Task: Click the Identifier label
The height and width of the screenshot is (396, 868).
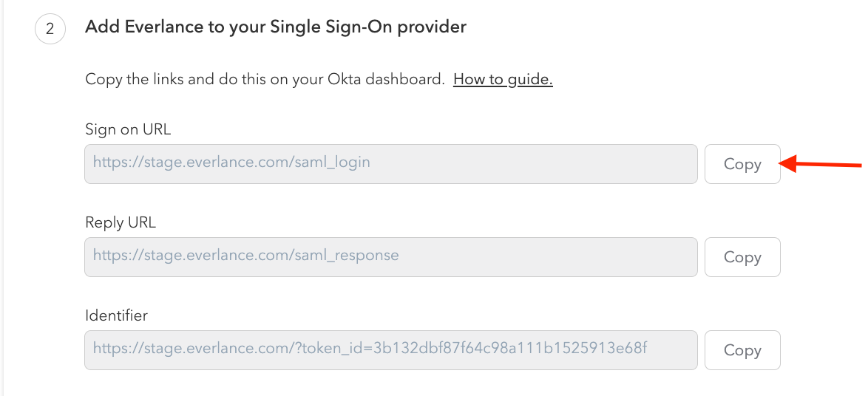Action: [x=117, y=315]
